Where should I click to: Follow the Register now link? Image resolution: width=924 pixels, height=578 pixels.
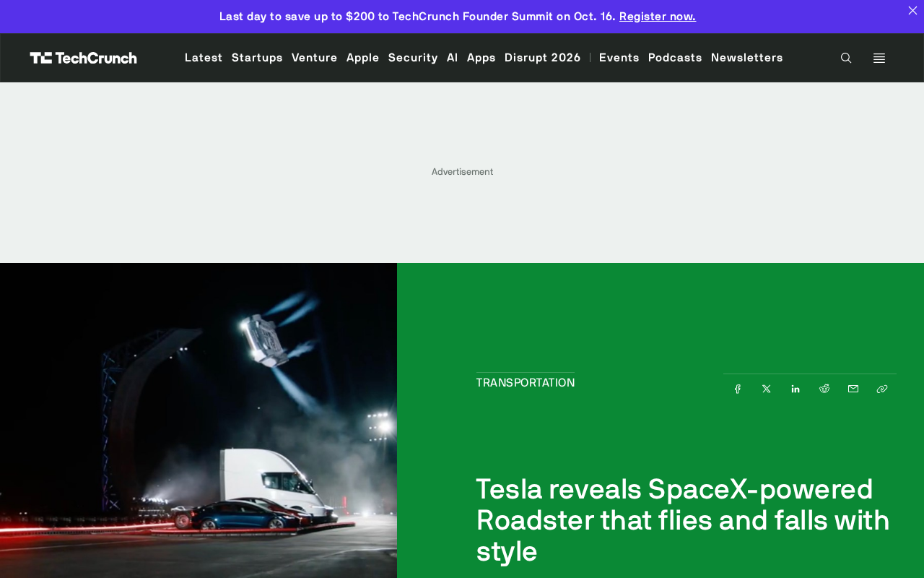(x=658, y=16)
